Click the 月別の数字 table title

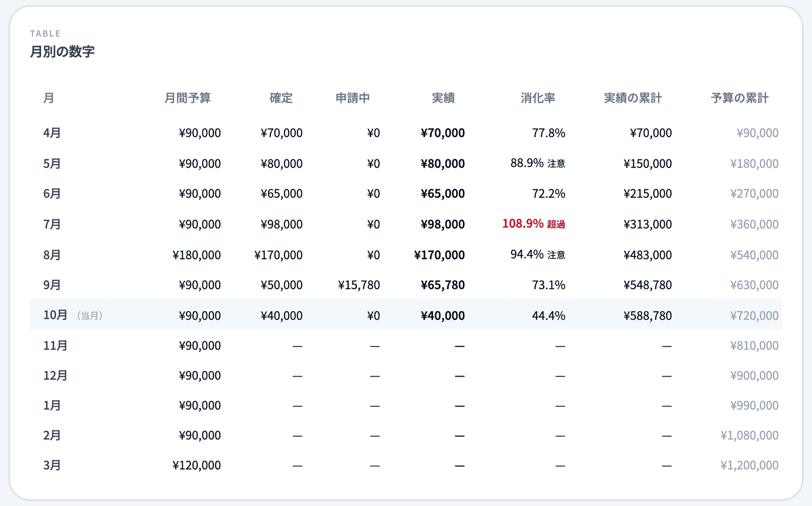pyautogui.click(x=62, y=52)
